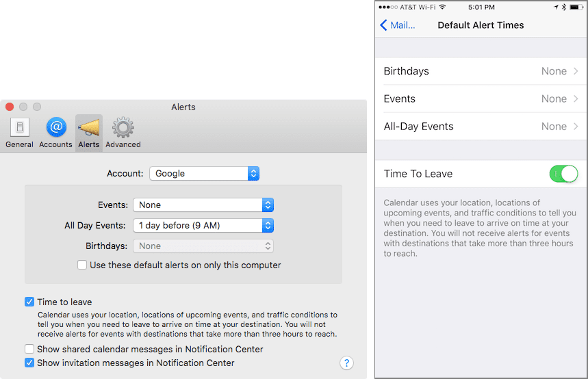Viewport: 588px width, 379px height.
Task: Click the Time to leave description text on Mac
Action: (188, 324)
